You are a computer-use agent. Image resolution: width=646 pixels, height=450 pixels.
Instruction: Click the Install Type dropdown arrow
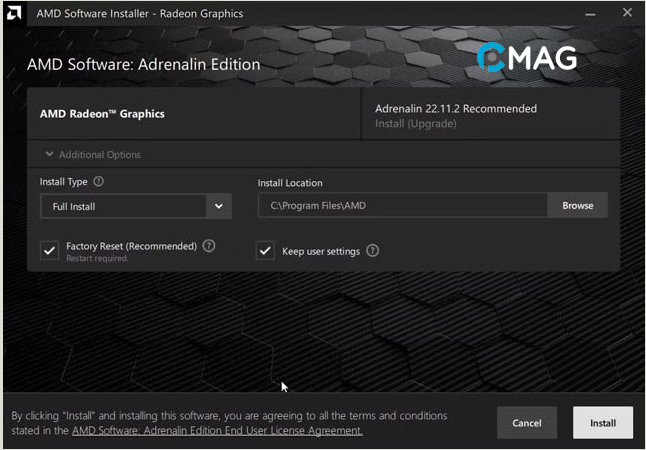219,206
